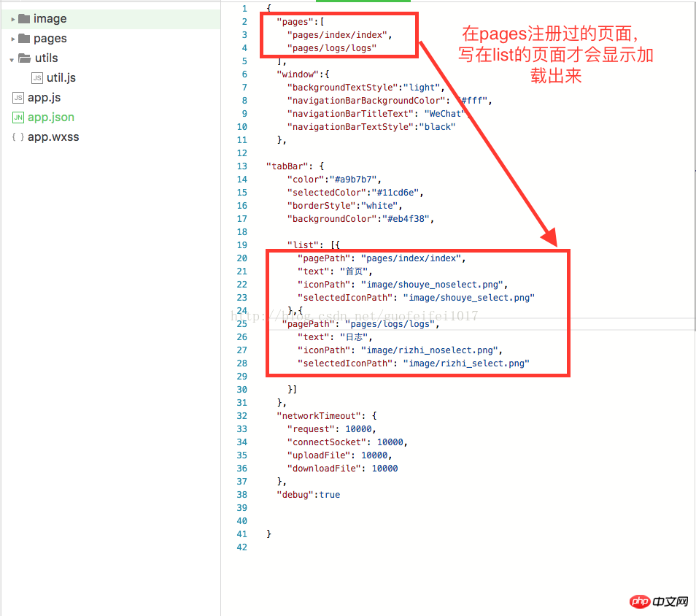Open the util.js file
Screen dimensions: 696x616
click(x=61, y=77)
